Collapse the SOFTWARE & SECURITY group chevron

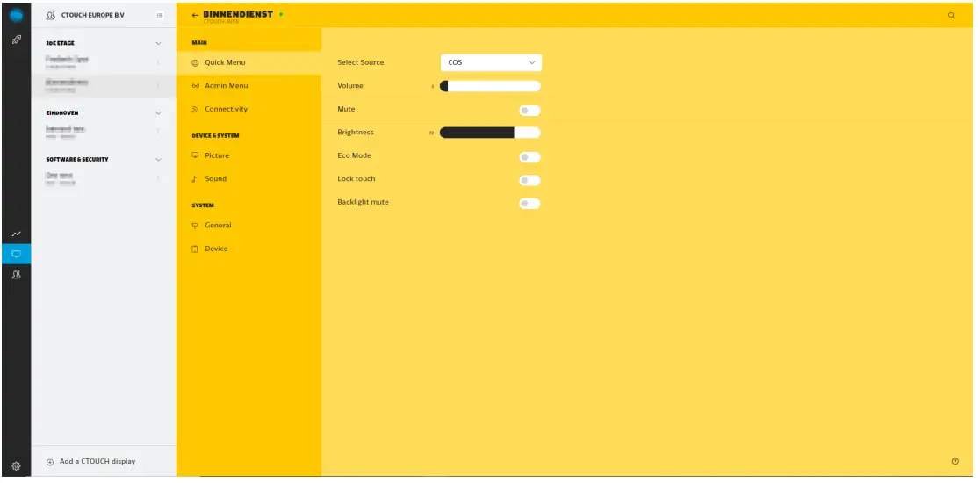pyautogui.click(x=158, y=159)
